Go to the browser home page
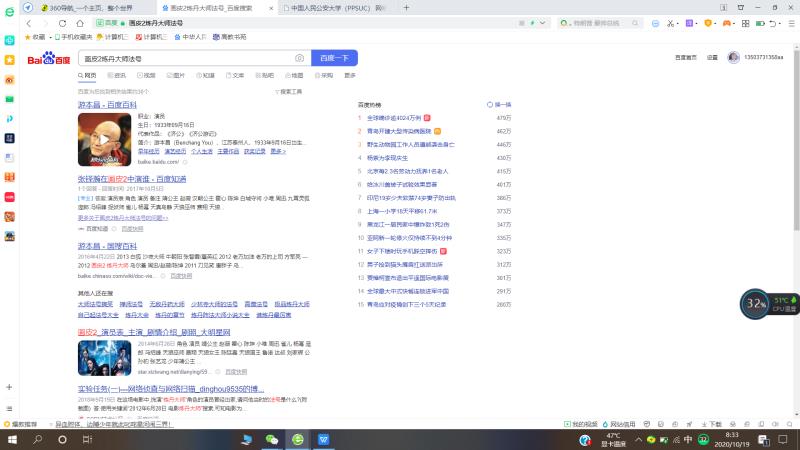This screenshot has height=450, width=800. tap(80, 23)
